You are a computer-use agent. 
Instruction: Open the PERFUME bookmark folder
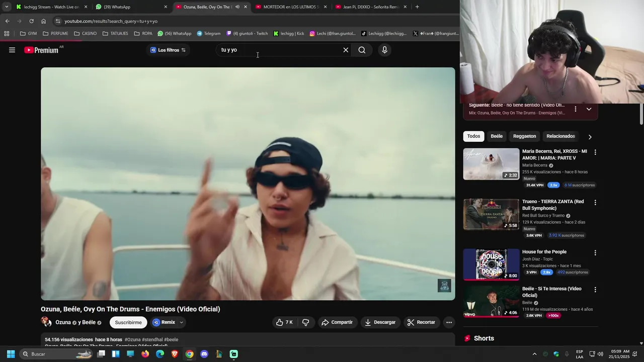pos(55,34)
